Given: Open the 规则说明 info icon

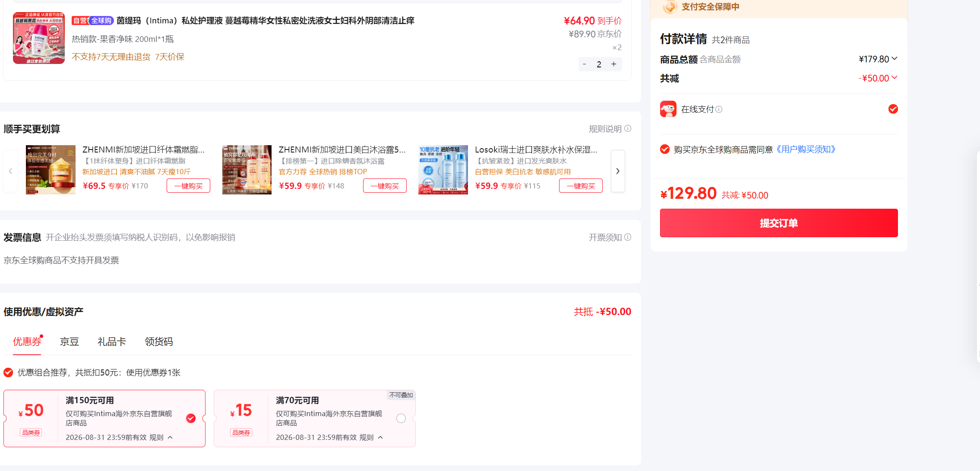Looking at the screenshot, I should 628,128.
